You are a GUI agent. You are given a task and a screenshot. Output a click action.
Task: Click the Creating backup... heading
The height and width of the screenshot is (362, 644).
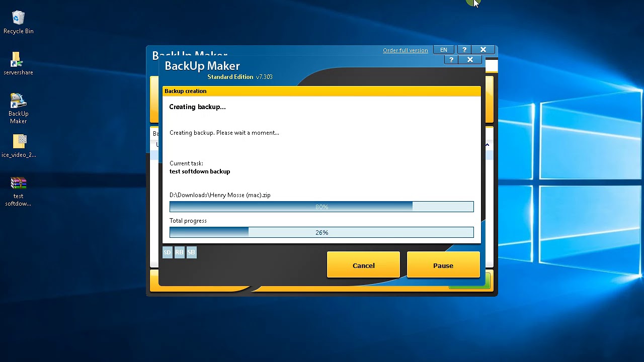pyautogui.click(x=197, y=107)
